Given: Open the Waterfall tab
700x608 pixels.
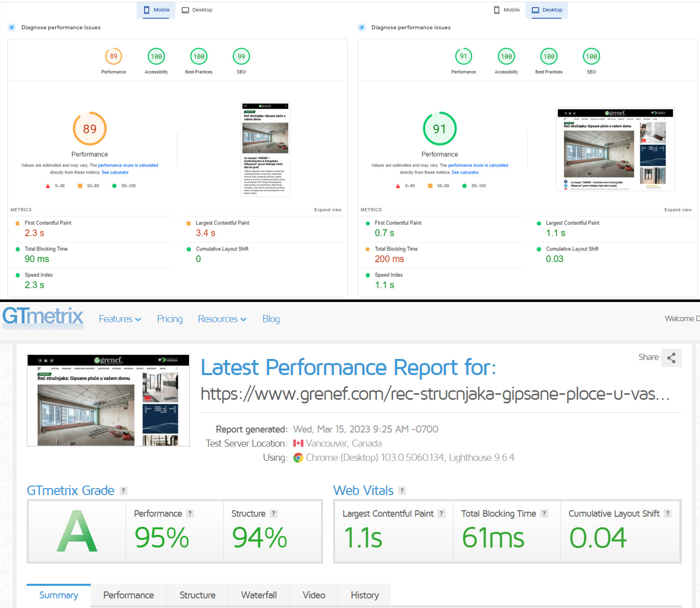Looking at the screenshot, I should coord(259,595).
